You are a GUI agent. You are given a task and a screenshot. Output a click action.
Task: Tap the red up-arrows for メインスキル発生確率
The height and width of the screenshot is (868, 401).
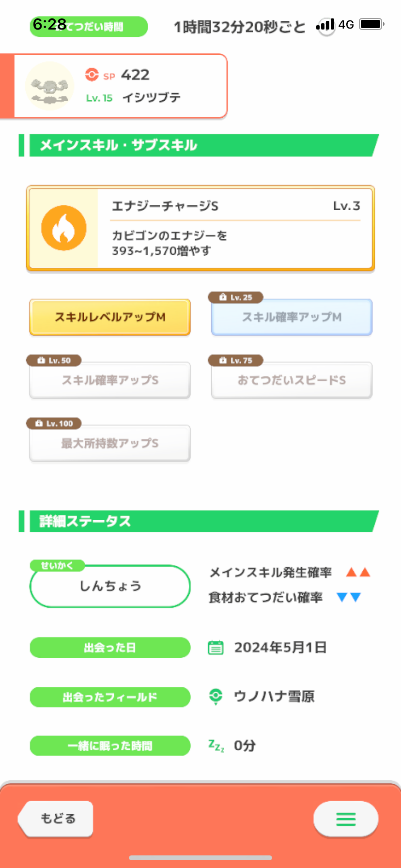[358, 573]
